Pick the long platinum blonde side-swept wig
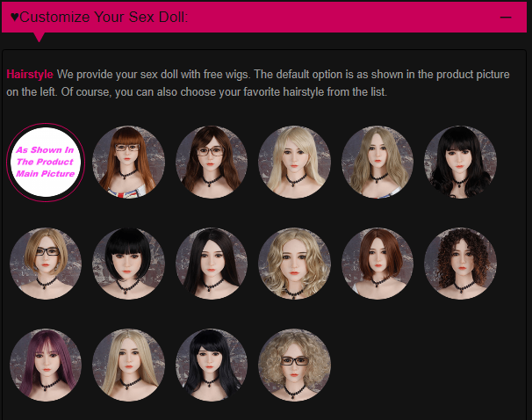 tap(294, 163)
